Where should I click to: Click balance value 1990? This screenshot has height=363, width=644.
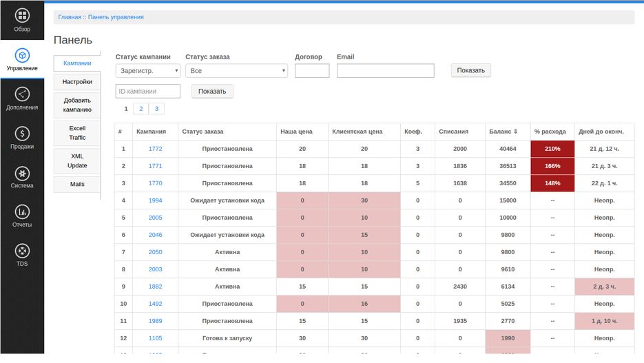click(x=508, y=338)
